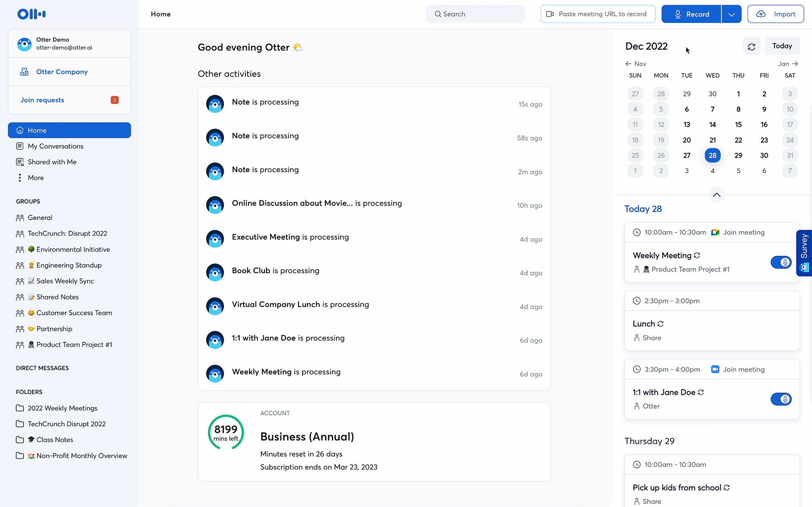Open My Conversations in the sidebar
This screenshot has width=812, height=507.
point(55,146)
